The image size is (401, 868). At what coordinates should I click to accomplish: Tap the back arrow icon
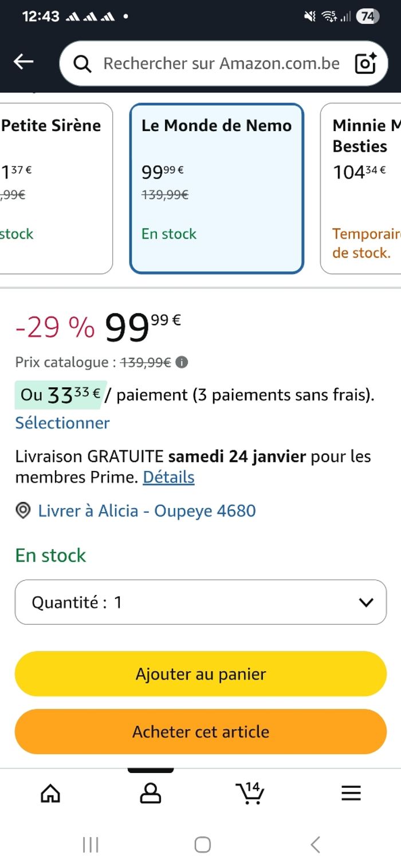click(23, 62)
